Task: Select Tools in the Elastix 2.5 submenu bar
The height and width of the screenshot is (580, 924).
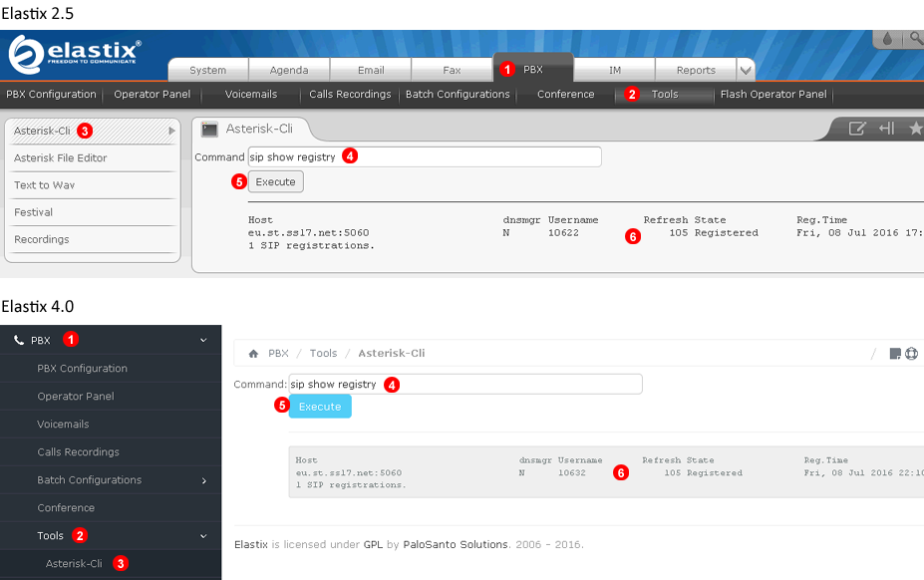Action: 665,95
